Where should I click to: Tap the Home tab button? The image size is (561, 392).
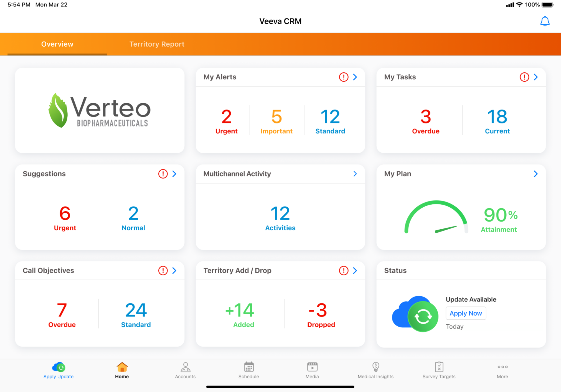tap(122, 370)
